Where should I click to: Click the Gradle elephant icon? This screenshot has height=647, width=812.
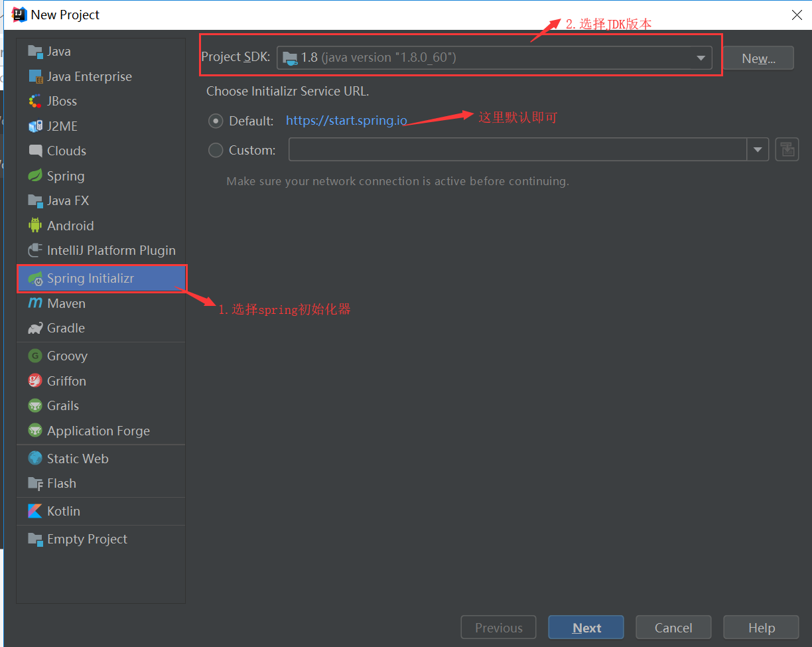(x=35, y=328)
